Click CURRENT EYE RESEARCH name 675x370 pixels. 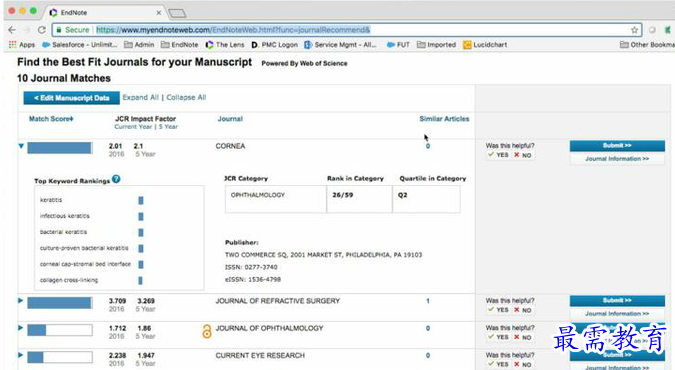[260, 355]
